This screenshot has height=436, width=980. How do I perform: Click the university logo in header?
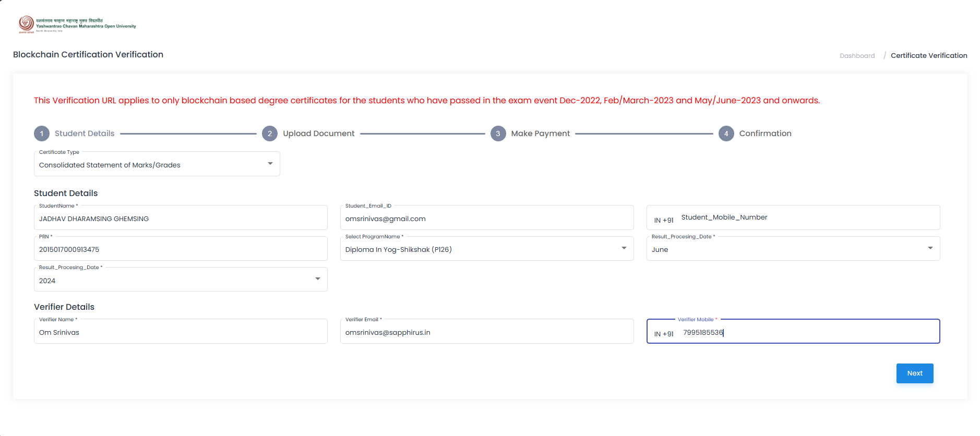(x=77, y=25)
